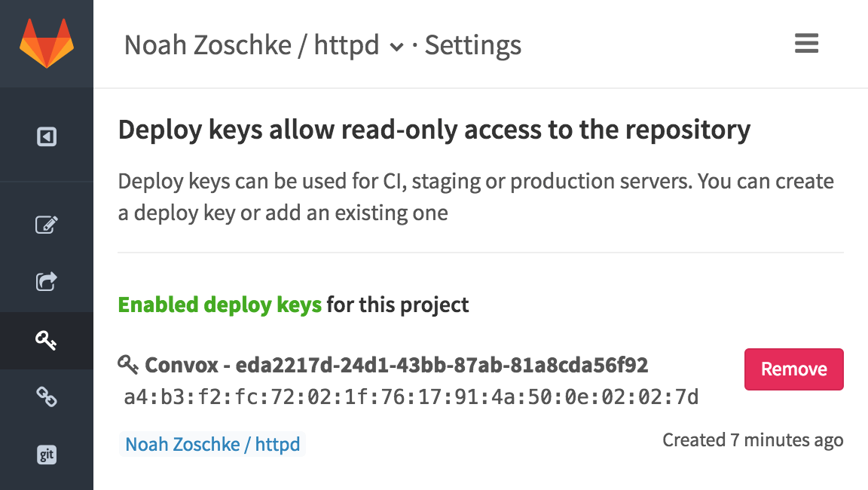Image resolution: width=868 pixels, height=490 pixels.
Task: Select Settings in the header breadcrumb
Action: pyautogui.click(x=473, y=45)
